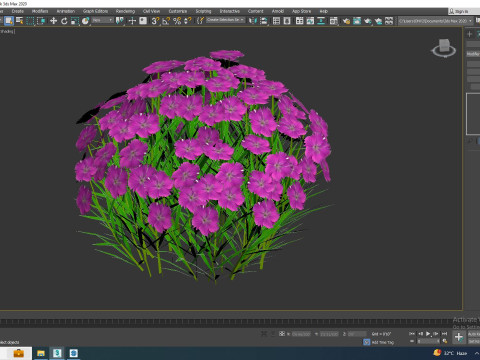Open the Scripting menu
Screen dimensions: 480x360
(x=203, y=11)
